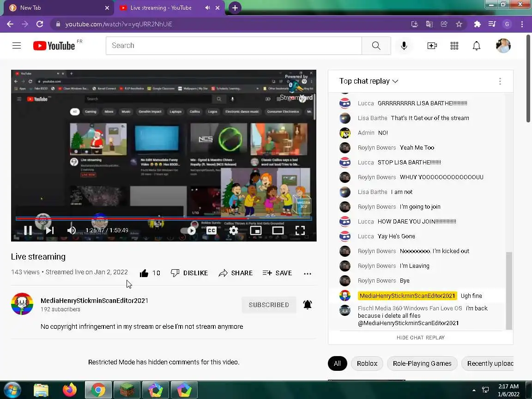This screenshot has width=532, height=399.
Task: Switch to miniplayer mode
Action: coord(255,230)
